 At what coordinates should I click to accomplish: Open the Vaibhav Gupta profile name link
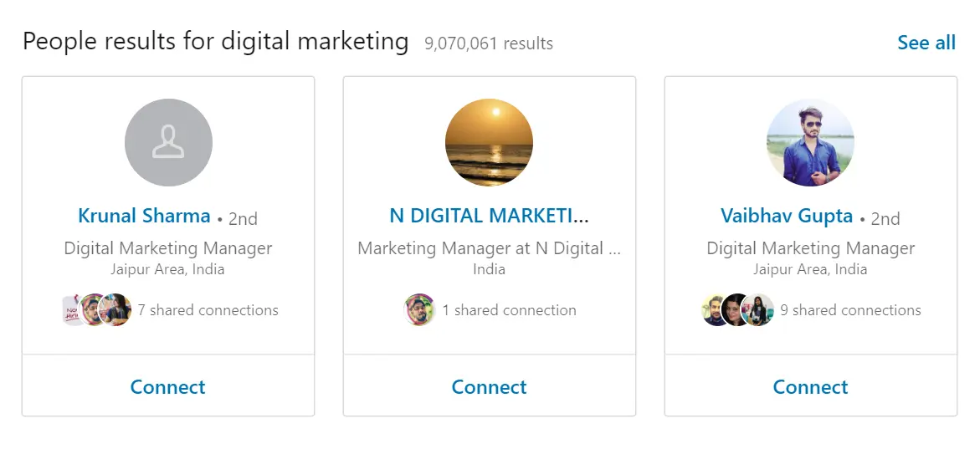pos(787,216)
